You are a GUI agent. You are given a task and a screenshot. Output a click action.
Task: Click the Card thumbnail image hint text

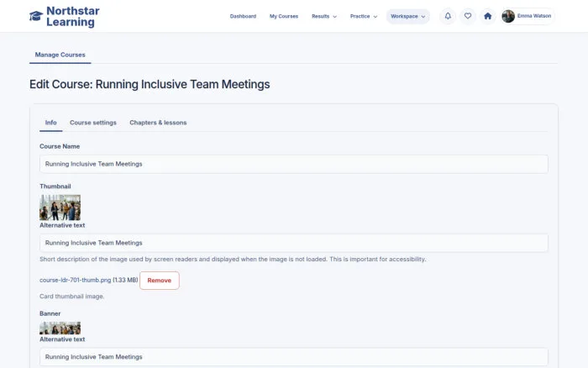coord(72,297)
